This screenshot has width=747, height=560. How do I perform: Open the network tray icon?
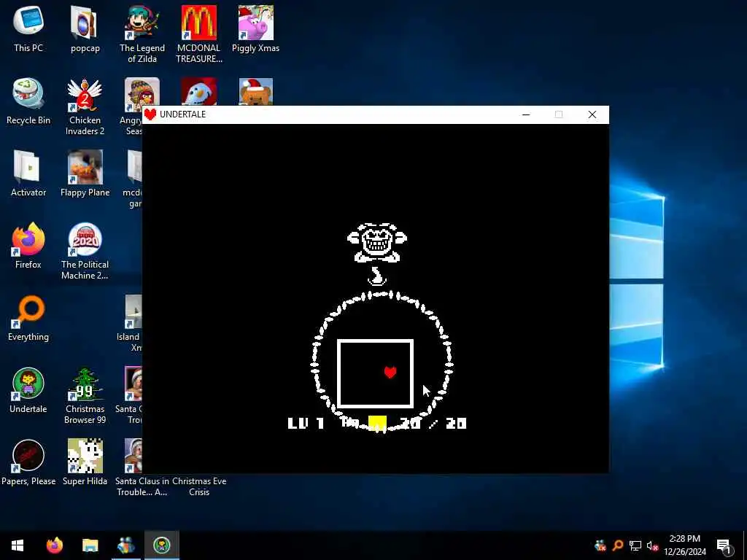coord(635,545)
